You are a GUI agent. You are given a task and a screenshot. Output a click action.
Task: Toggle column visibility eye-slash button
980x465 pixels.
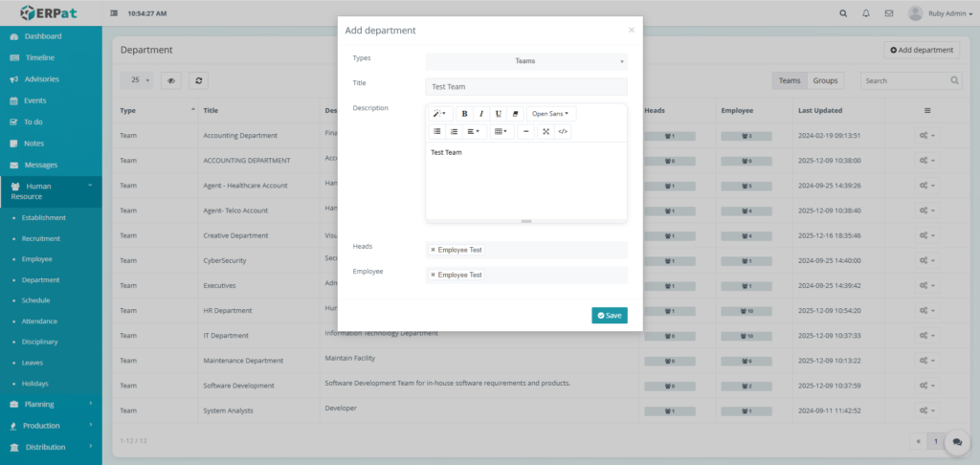click(171, 80)
